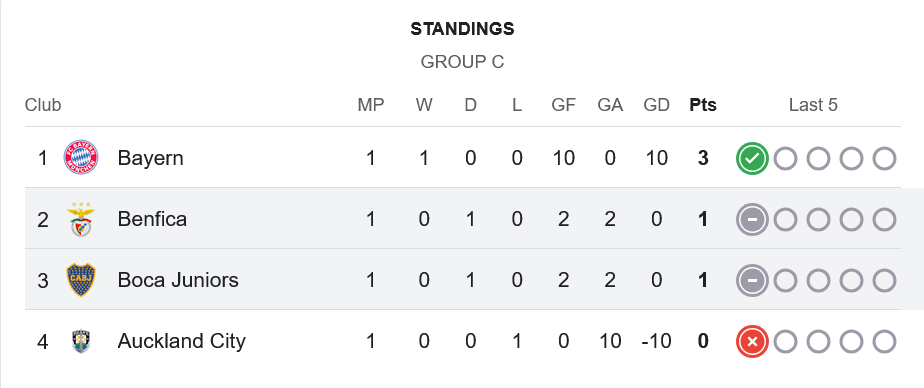This screenshot has width=924, height=388.
Task: Select the Boca Juniors team name
Action: tap(178, 280)
